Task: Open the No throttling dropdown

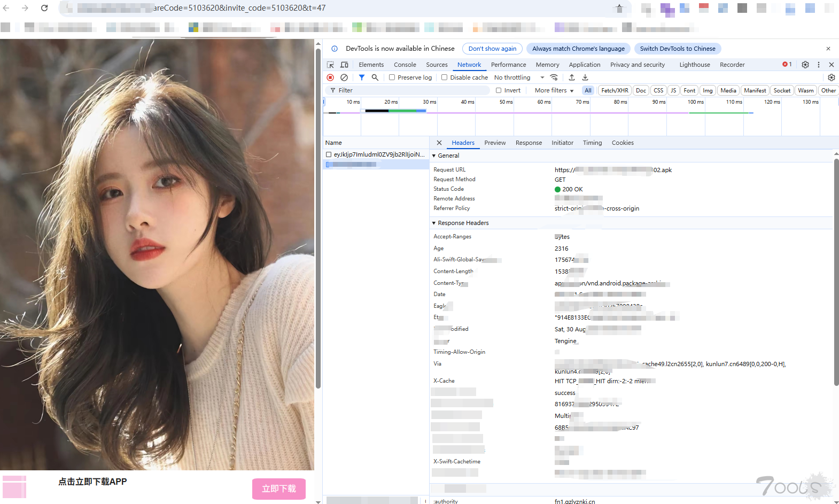Action: tap(519, 77)
